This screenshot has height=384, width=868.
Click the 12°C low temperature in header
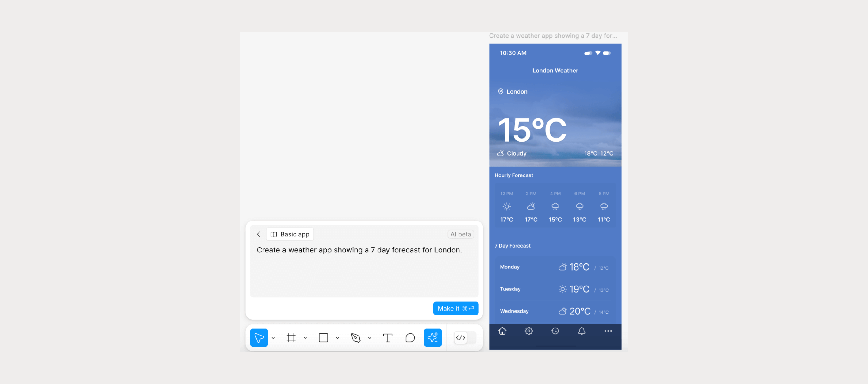606,153
